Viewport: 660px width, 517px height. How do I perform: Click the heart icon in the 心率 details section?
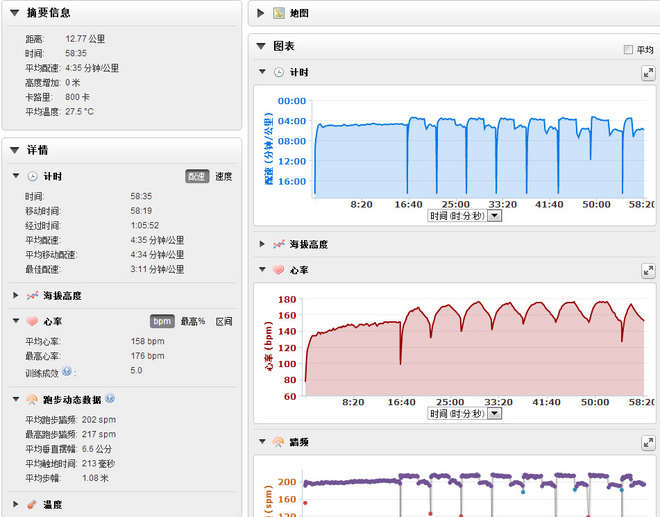(32, 321)
